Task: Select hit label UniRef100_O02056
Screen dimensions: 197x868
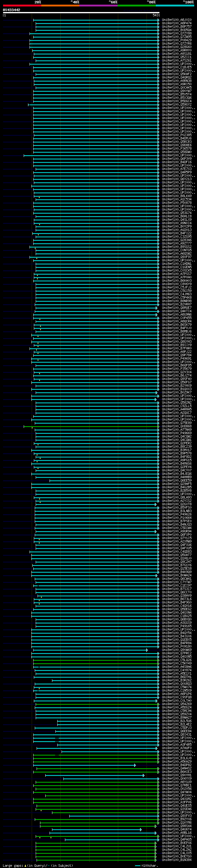Action: point(176,789)
